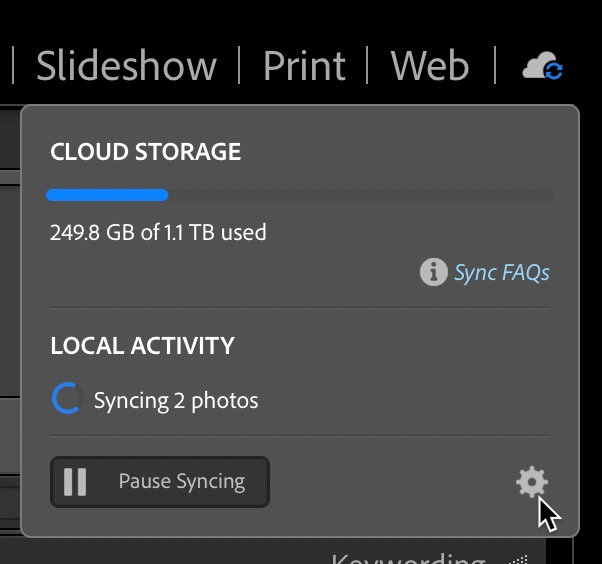The width and height of the screenshot is (602, 564).
Task: Click the info icon beside Sync FAQs
Action: click(433, 272)
